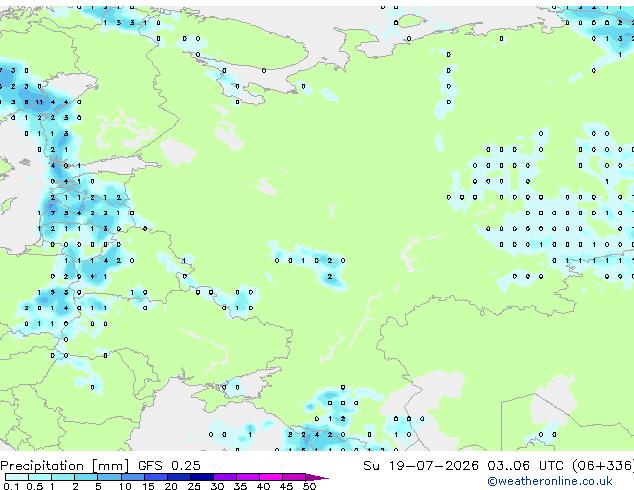
Task: Click the legend swatch between 1 and 2
Action: click(x=63, y=477)
